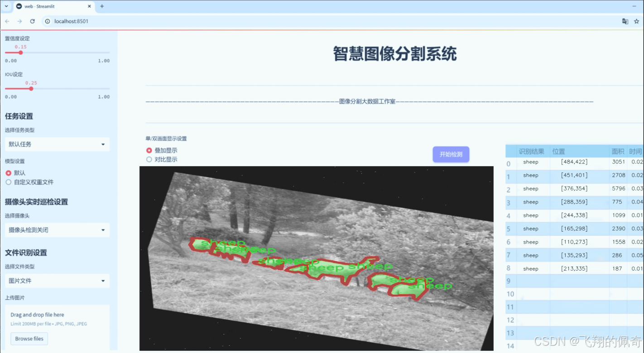Click the area cell 775

(618, 202)
